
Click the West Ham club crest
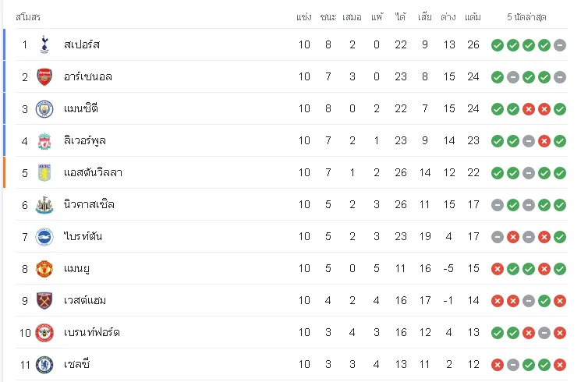click(44, 301)
